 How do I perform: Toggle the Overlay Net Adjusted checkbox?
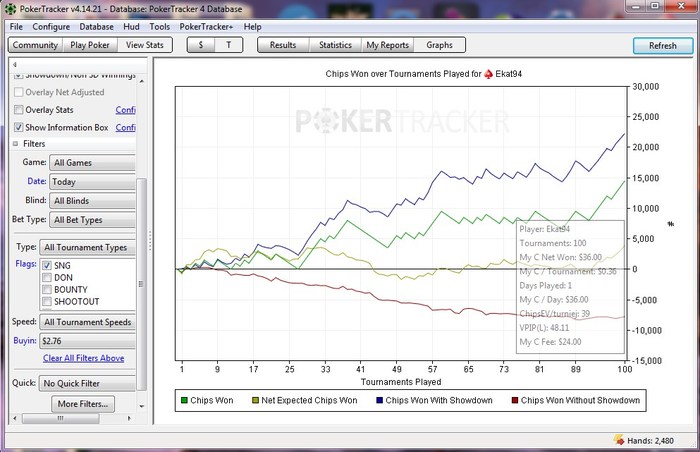[x=18, y=92]
